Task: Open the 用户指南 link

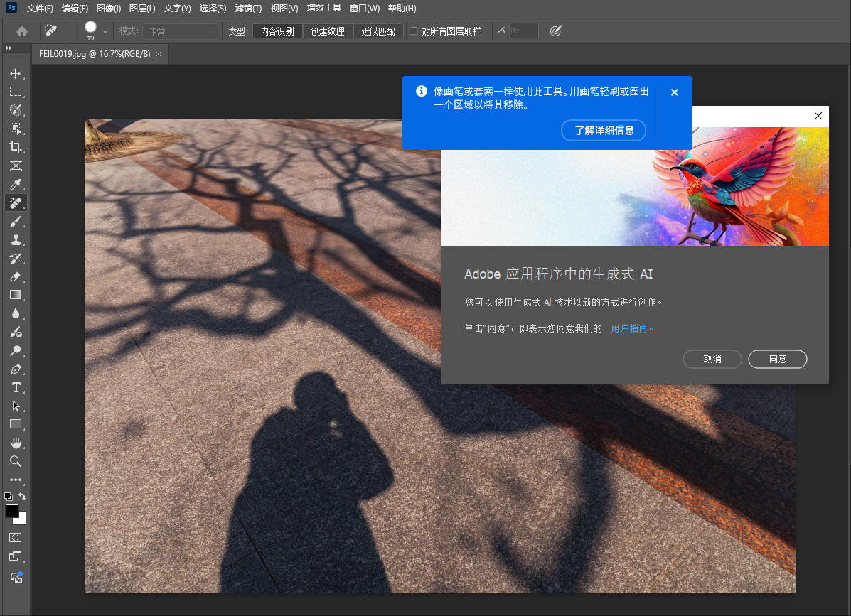Action: coord(633,328)
